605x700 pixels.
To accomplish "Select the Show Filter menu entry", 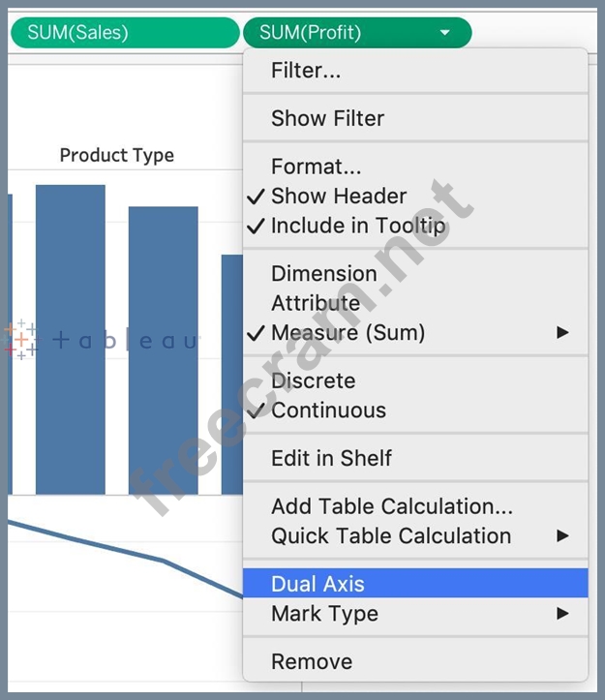I will 327,119.
